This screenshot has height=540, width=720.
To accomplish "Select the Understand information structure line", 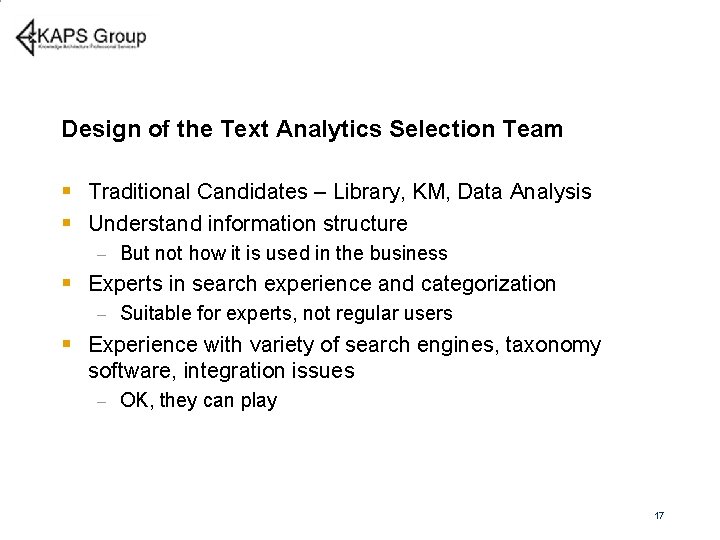I will [x=248, y=223].
